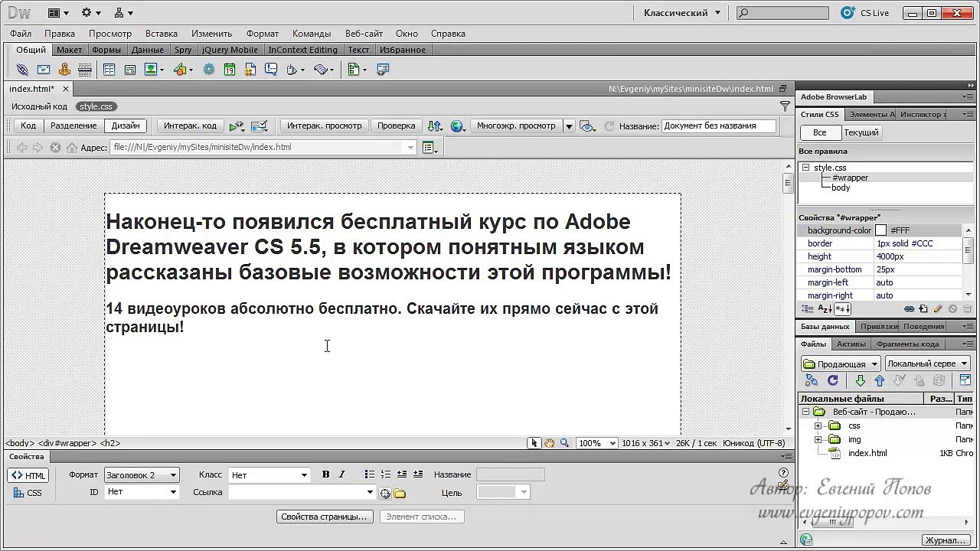
Task: Select the Zoom magnifier tool in status bar
Action: click(x=564, y=443)
